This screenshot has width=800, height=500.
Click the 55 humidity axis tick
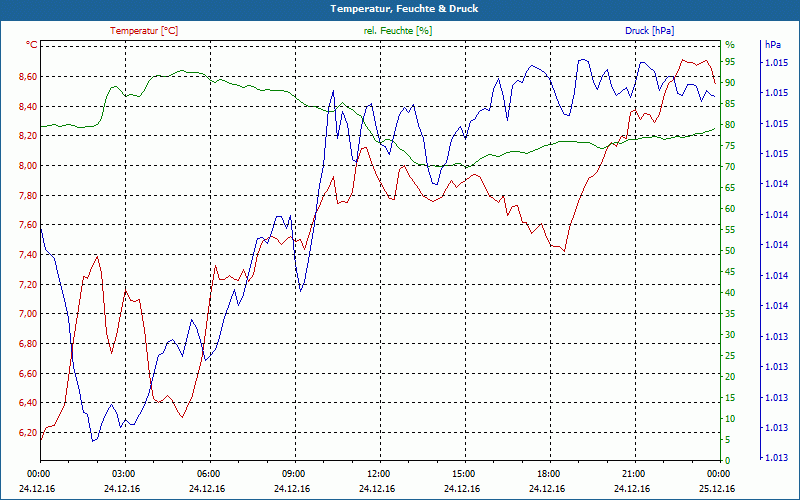click(730, 230)
